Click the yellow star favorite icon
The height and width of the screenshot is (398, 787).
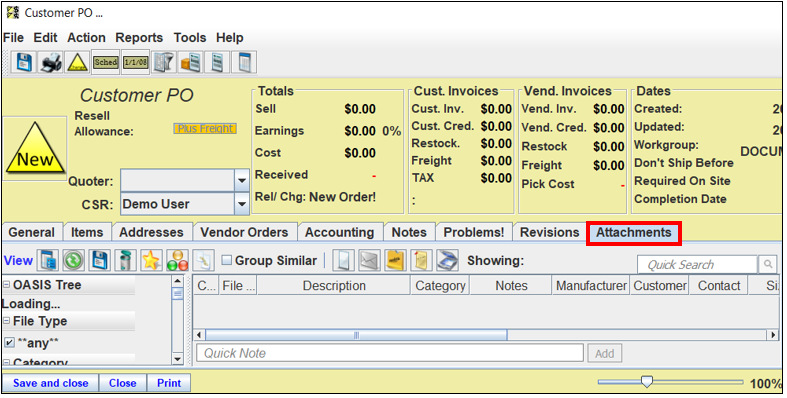pos(151,260)
